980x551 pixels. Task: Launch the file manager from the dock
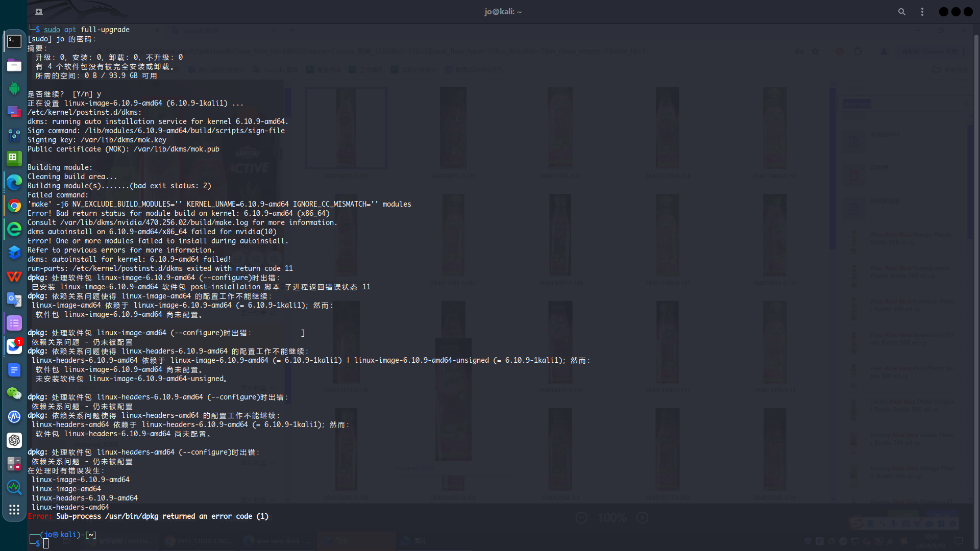point(14,65)
